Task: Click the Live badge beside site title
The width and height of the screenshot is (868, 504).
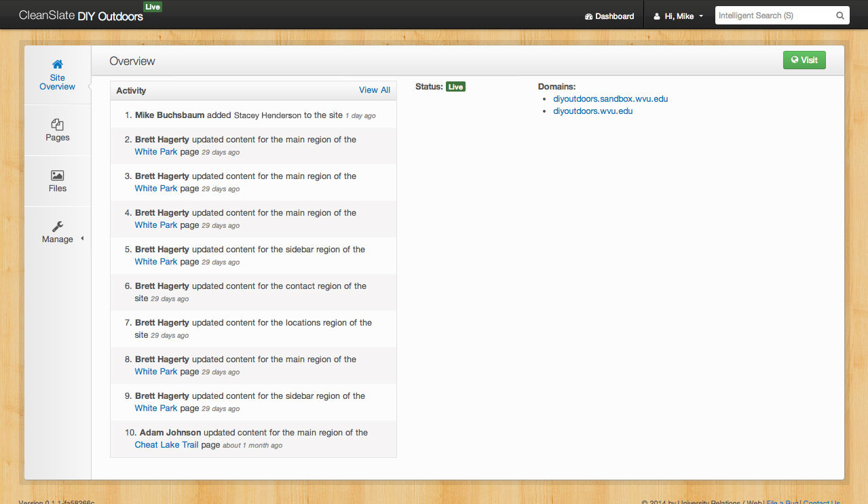Action: click(x=153, y=7)
